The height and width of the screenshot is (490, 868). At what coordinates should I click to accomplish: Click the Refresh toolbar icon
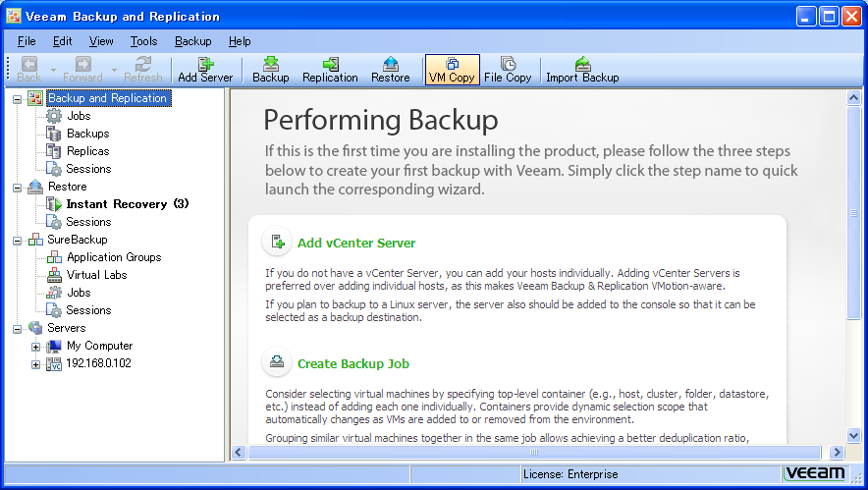142,70
